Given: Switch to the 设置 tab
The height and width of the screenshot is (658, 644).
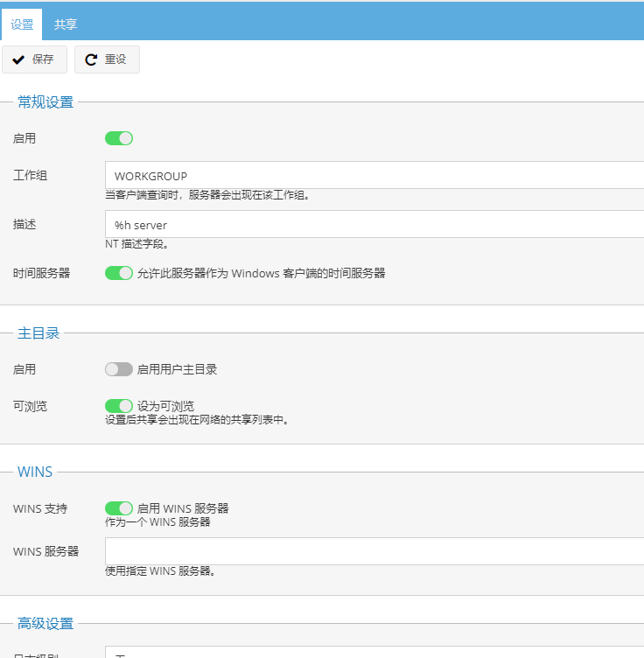Looking at the screenshot, I should [x=22, y=24].
